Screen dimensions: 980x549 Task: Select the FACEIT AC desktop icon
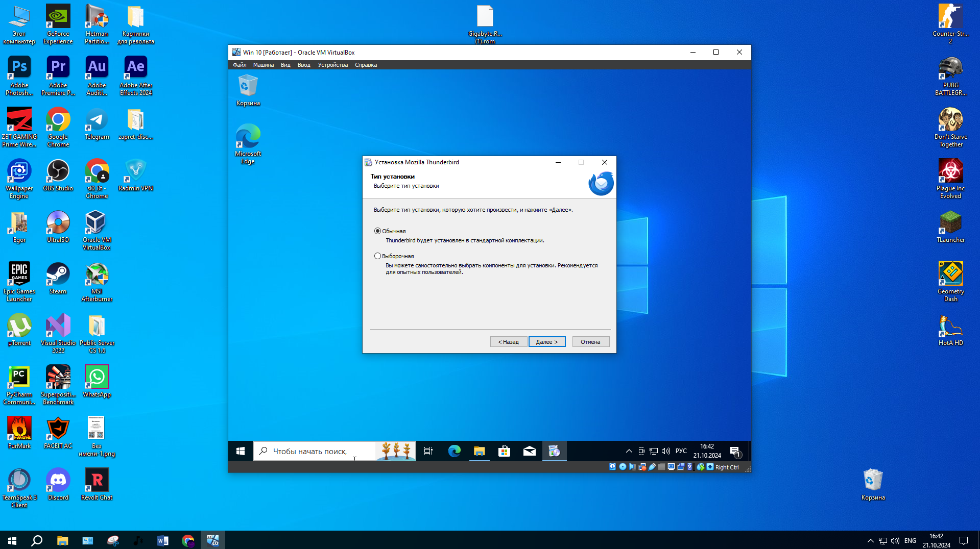tap(58, 433)
